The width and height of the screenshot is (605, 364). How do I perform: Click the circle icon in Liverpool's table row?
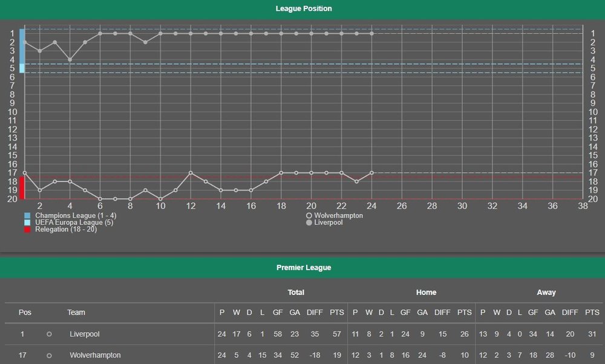[x=49, y=334]
